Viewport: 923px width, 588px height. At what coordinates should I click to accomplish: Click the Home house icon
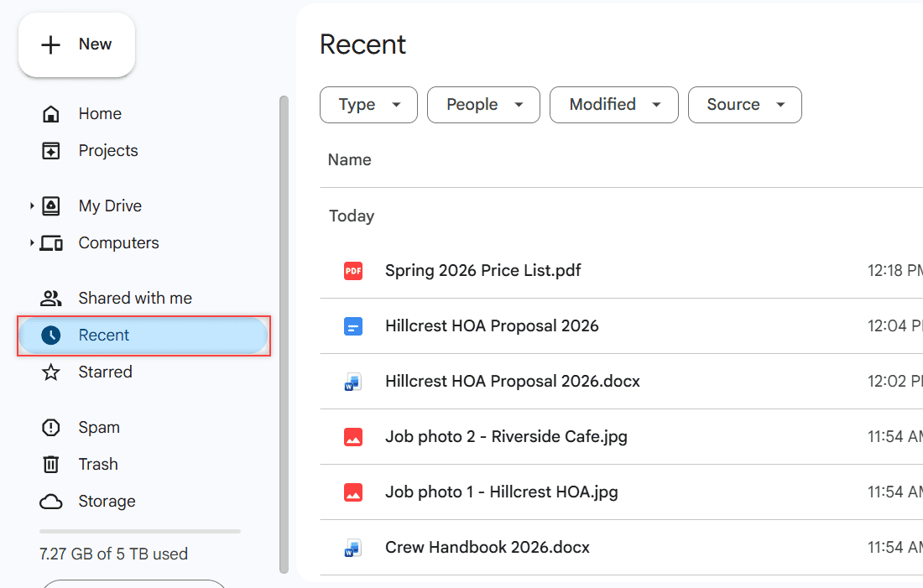pyautogui.click(x=51, y=113)
